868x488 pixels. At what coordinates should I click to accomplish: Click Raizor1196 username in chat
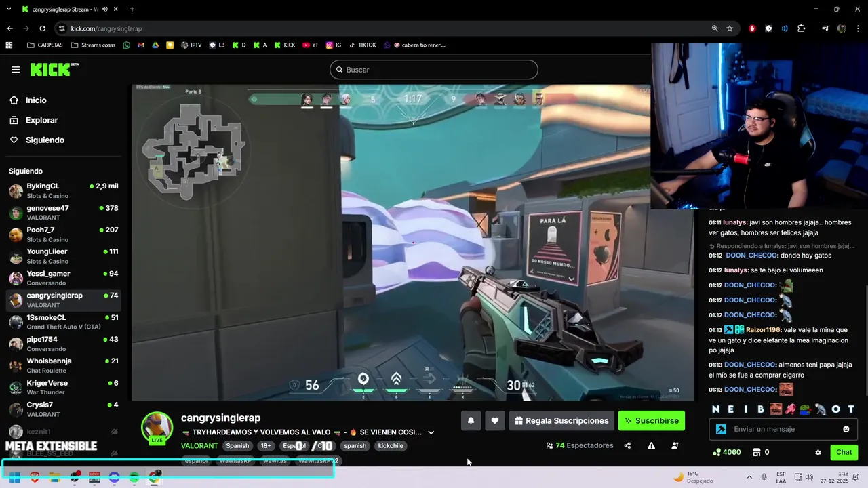click(764, 330)
